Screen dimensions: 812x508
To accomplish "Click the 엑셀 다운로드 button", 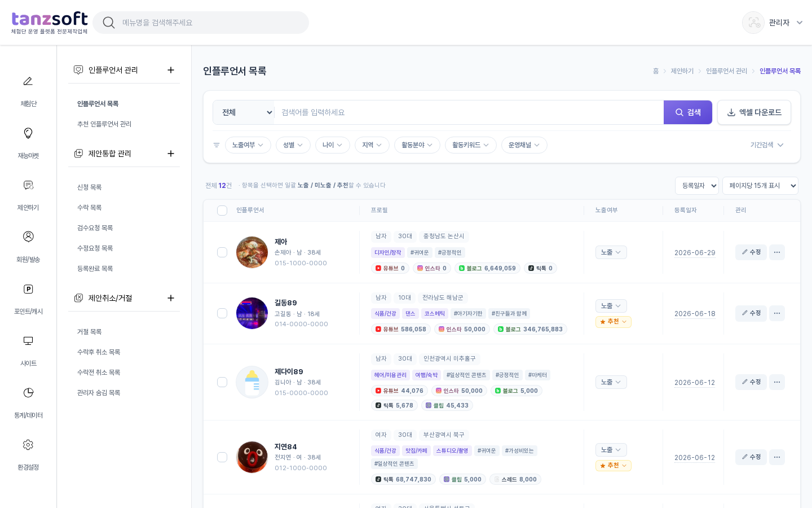I will coord(754,112).
